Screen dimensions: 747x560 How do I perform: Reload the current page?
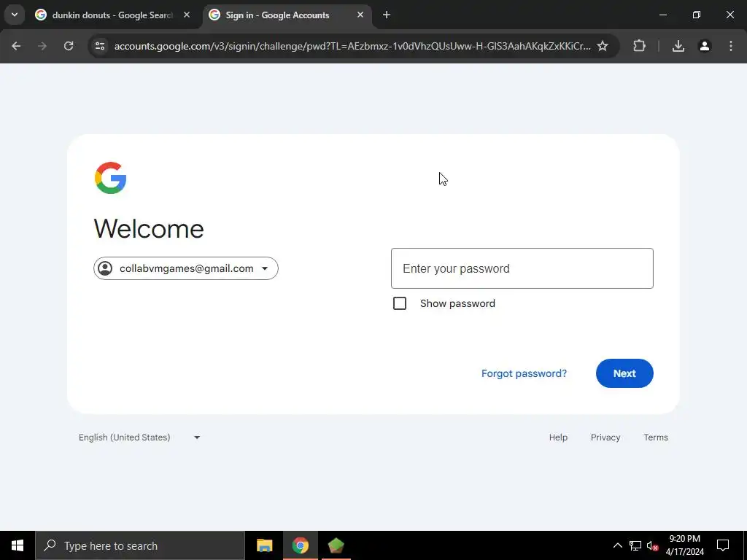(69, 46)
